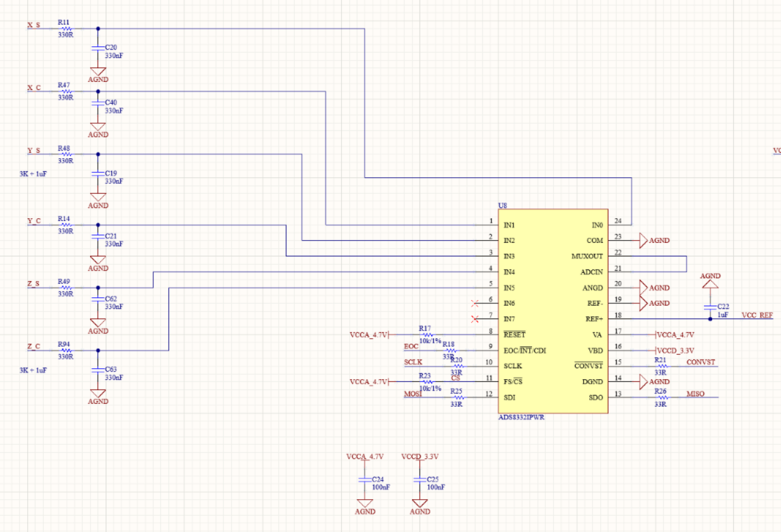
Task: Select resistor R48 symbol on Y_S line
Action: point(66,154)
